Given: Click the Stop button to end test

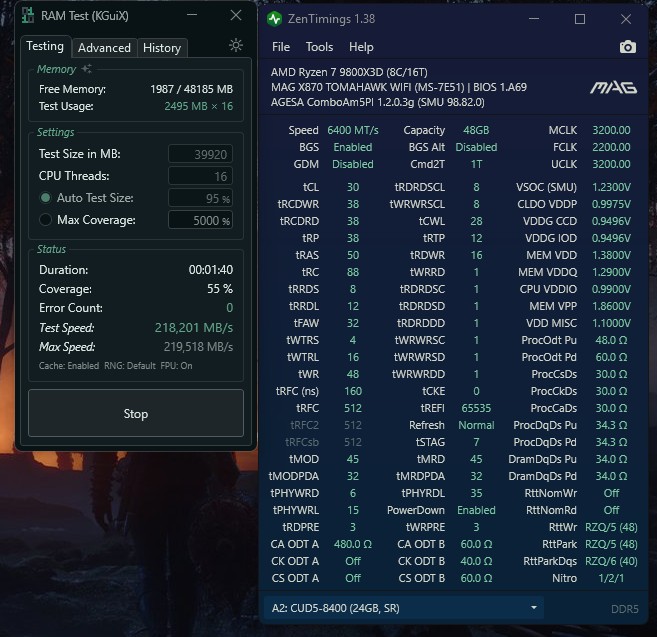Looking at the screenshot, I should 136,414.
